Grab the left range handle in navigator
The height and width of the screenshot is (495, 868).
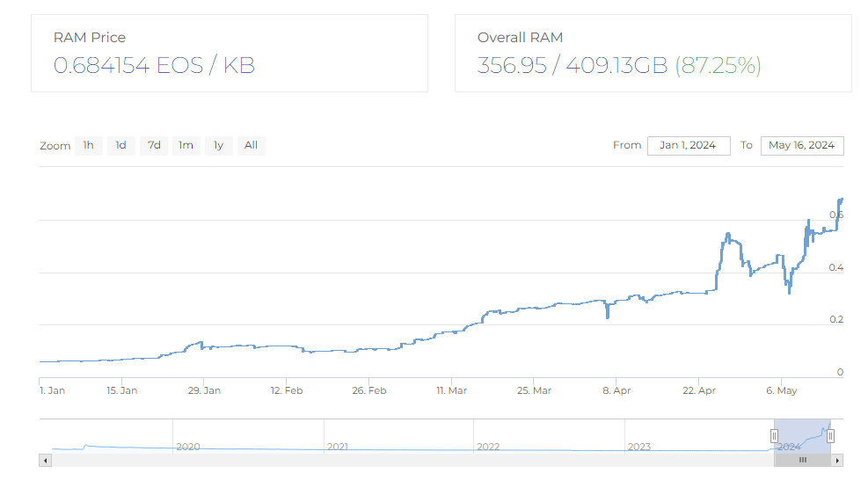[774, 436]
